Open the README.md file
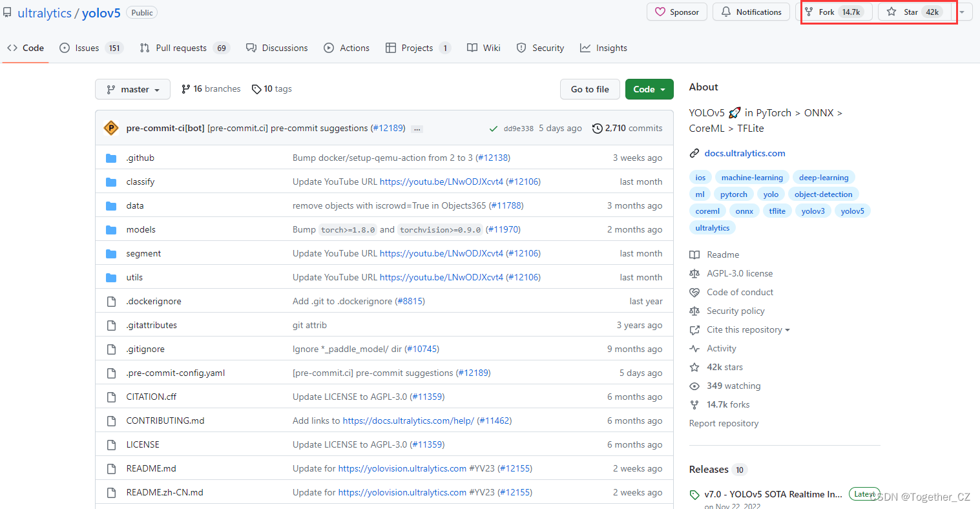The height and width of the screenshot is (509, 980). tap(151, 469)
